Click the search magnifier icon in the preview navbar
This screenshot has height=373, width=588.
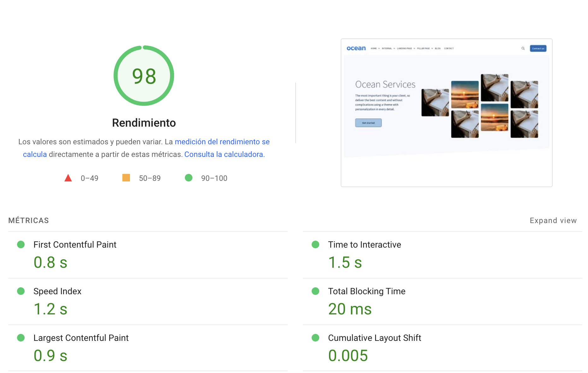point(523,49)
